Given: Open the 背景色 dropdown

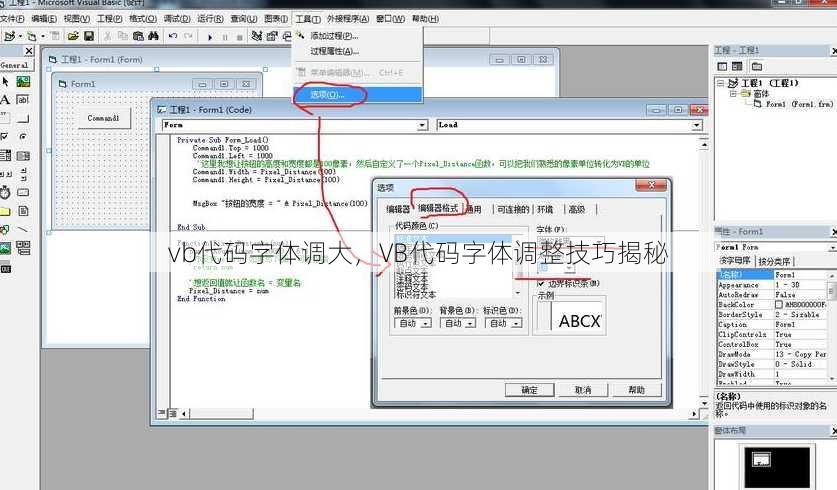Looking at the screenshot, I should pyautogui.click(x=470, y=323).
